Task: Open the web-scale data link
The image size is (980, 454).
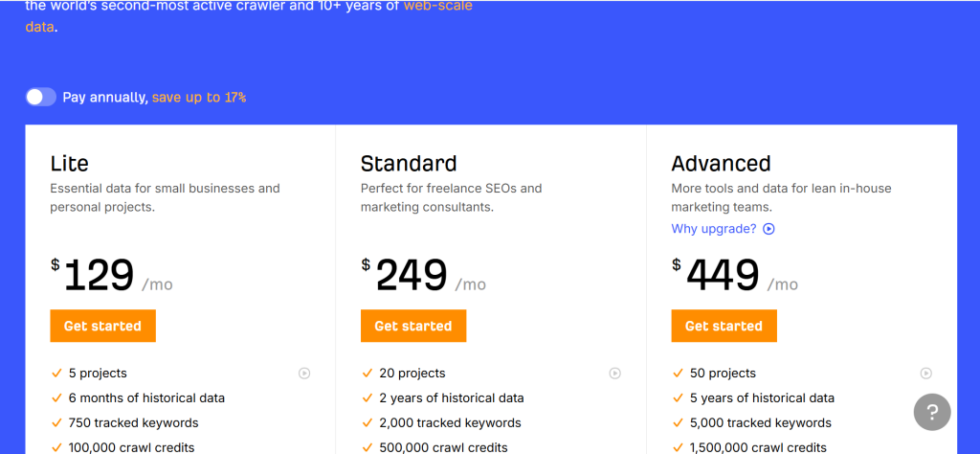Action: coord(437,6)
